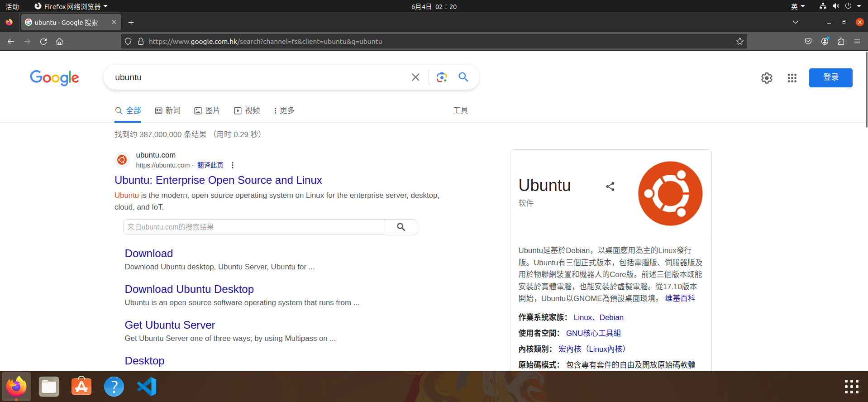Go to Firefox home page icon
The width and height of the screenshot is (868, 402).
click(59, 41)
